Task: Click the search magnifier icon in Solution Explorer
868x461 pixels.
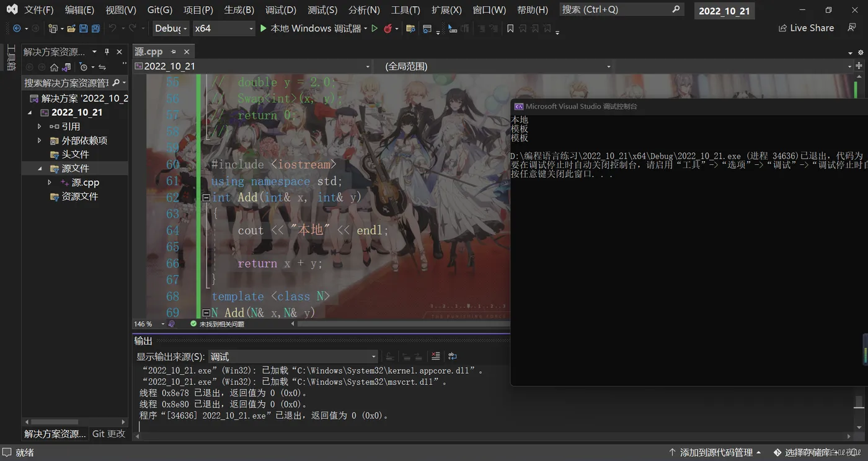Action: click(x=116, y=82)
